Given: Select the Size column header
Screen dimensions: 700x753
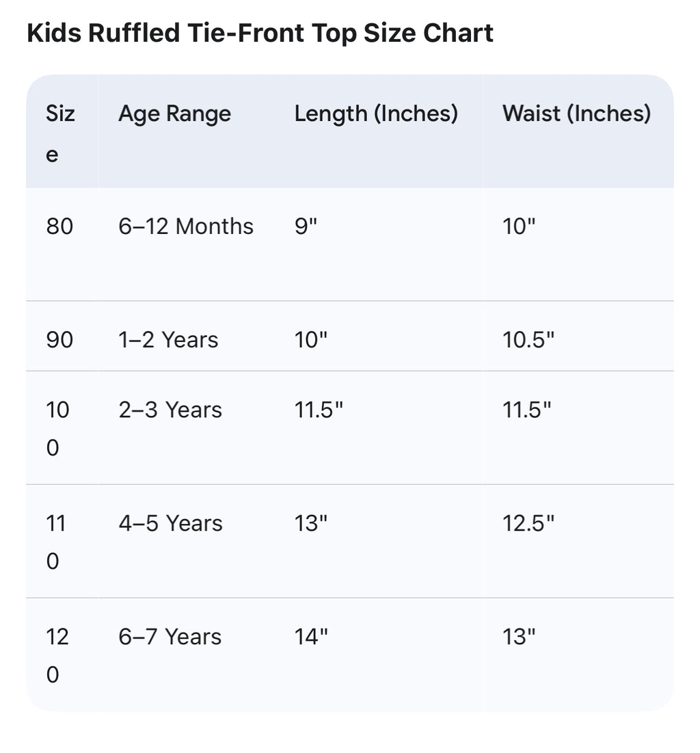Looking at the screenshot, I should click(x=60, y=133).
